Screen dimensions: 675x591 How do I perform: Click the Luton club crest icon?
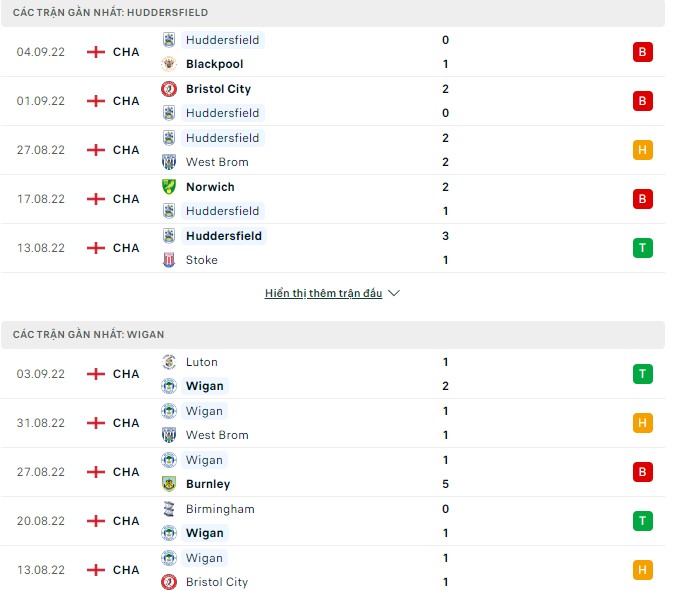click(168, 362)
